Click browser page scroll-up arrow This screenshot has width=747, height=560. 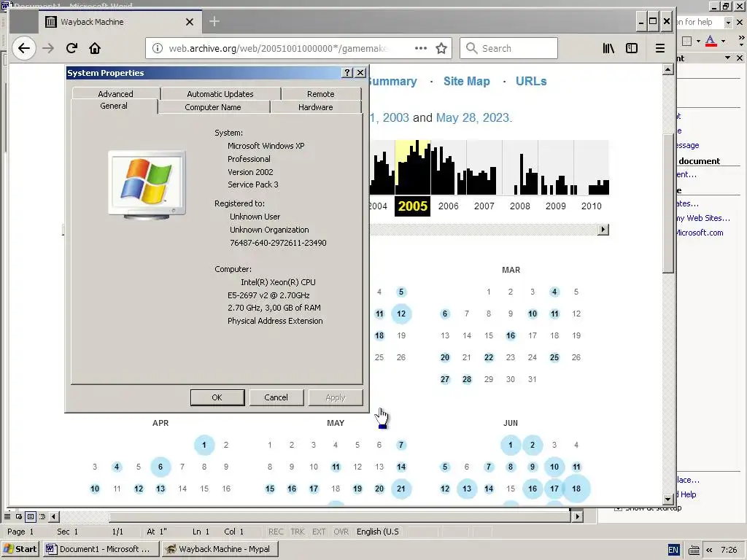(x=668, y=70)
